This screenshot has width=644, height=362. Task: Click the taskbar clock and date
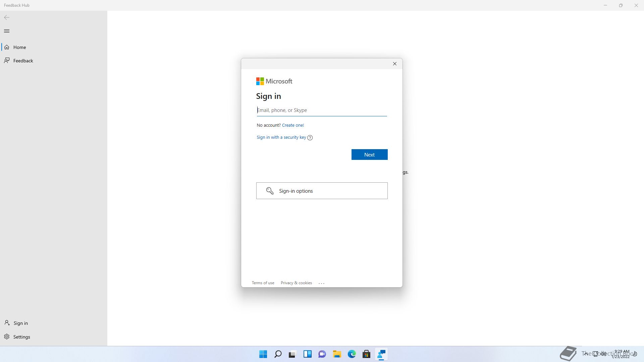pos(621,354)
